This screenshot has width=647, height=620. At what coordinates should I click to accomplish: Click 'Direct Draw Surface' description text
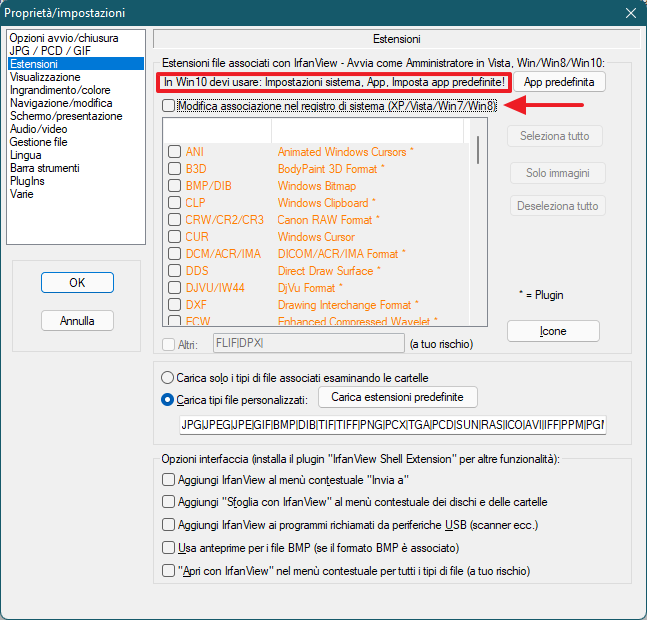326,271
